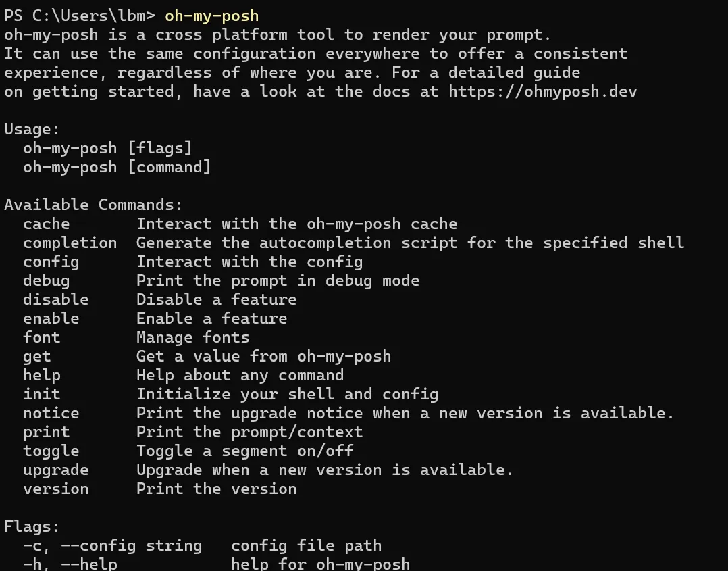
Task: Select the 'print' command name
Action: (47, 432)
